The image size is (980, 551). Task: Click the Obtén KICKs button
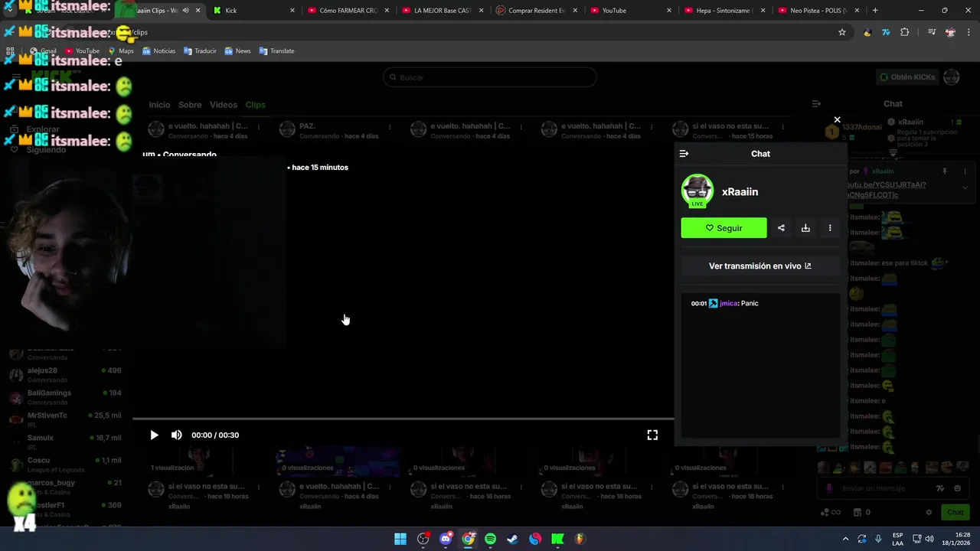(906, 77)
